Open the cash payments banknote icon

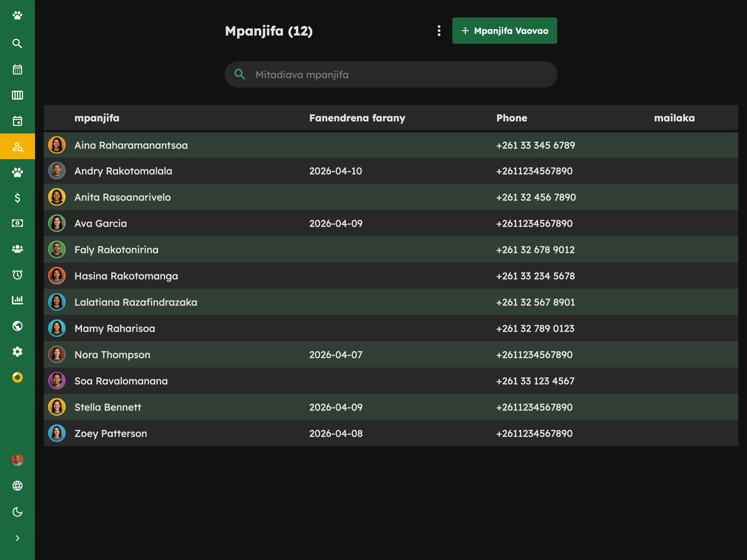pos(17,223)
